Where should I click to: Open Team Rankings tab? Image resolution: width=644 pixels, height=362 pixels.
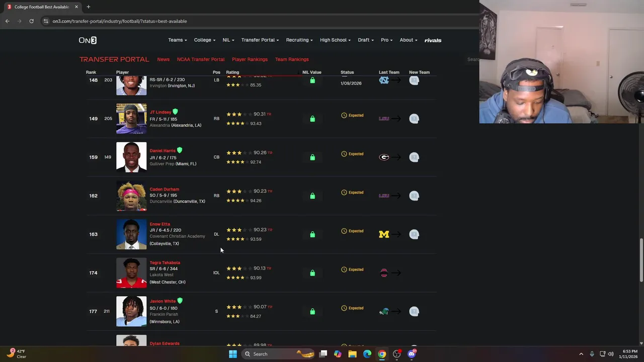tap(292, 59)
